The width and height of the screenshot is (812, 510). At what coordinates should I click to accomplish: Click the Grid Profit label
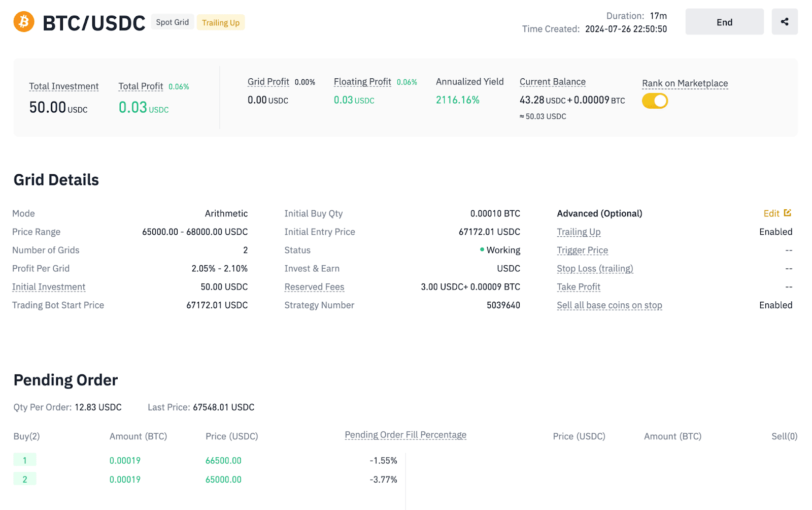[x=268, y=82]
